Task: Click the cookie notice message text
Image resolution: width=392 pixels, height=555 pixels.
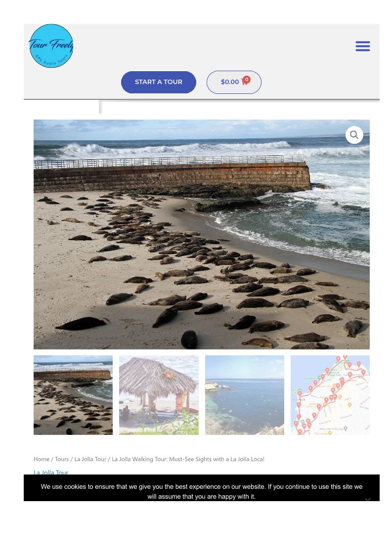Action: click(202, 491)
